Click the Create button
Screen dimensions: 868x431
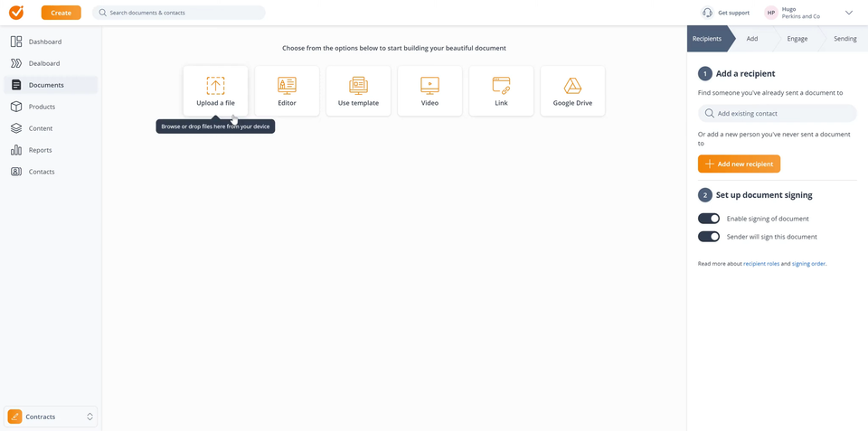(x=61, y=13)
